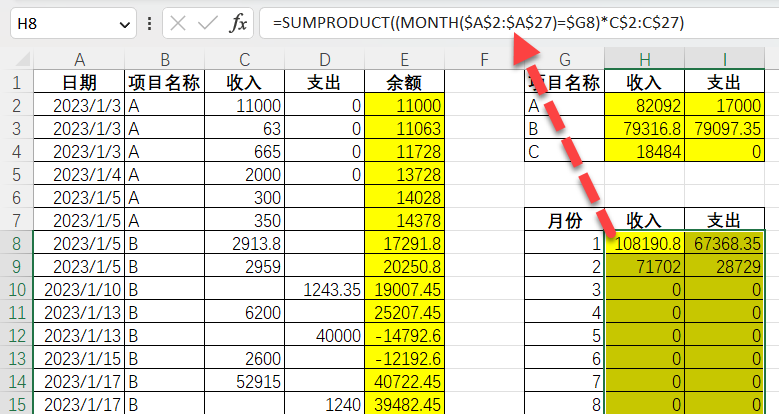Select summary cell 17000

724,105
